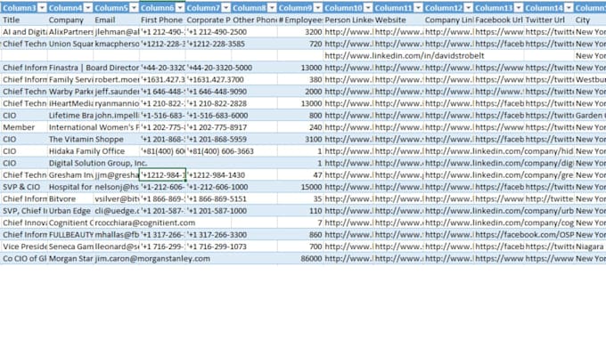
Task: Select the 'First Phone' header cell
Action: click(162, 20)
